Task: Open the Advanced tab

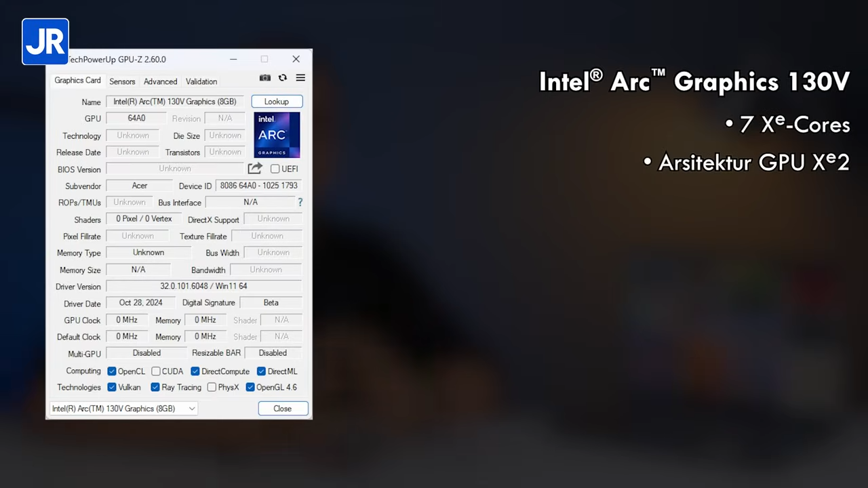Action: tap(160, 81)
